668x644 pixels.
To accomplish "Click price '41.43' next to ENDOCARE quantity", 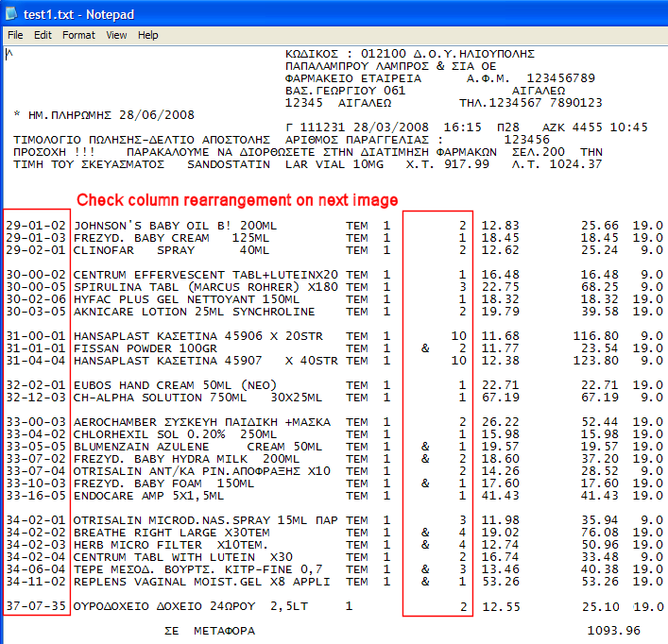I will [x=501, y=497].
